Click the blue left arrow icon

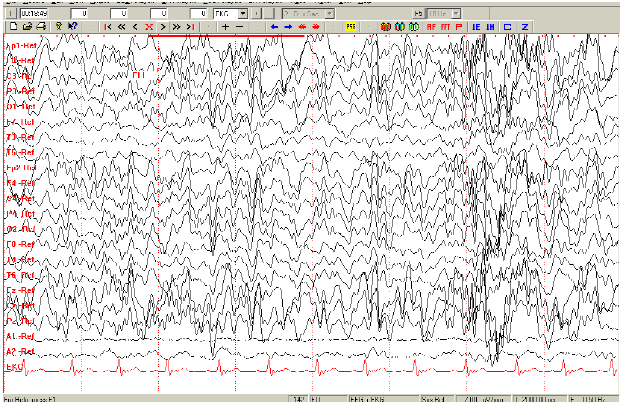point(274,27)
